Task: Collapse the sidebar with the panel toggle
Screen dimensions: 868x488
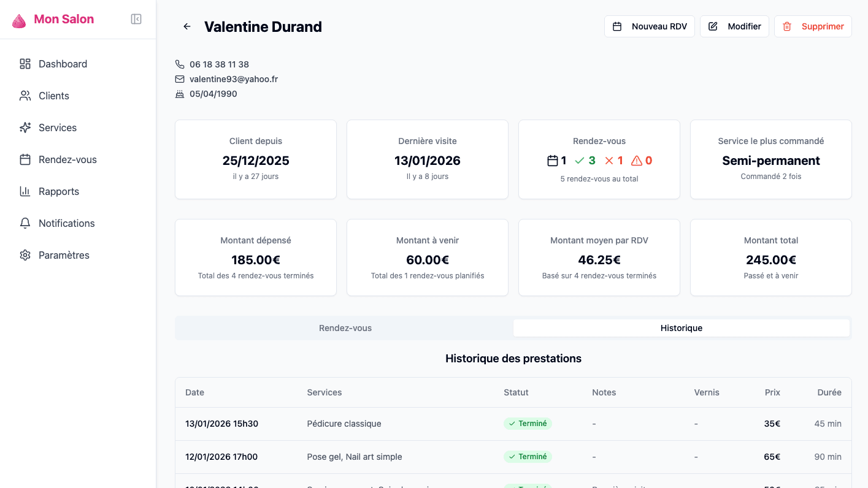Action: (x=136, y=19)
